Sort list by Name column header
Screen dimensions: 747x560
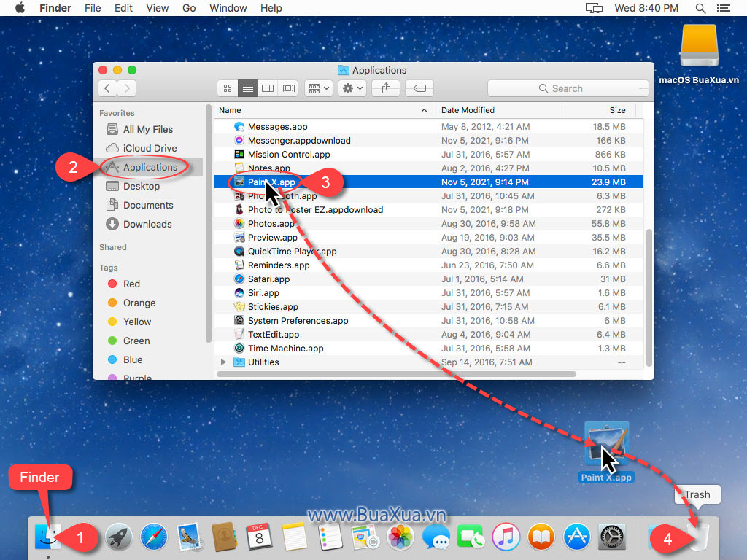coord(323,111)
